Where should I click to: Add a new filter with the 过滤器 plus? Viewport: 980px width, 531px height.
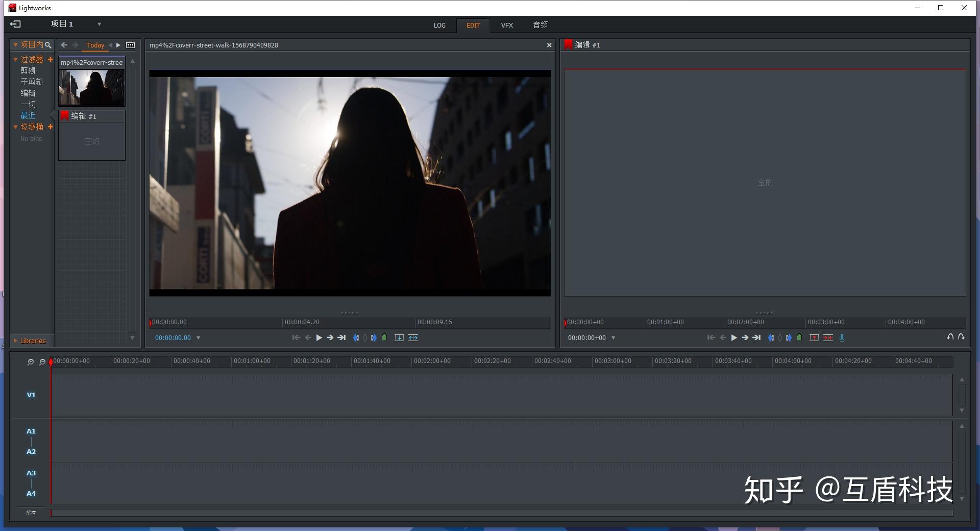point(51,59)
